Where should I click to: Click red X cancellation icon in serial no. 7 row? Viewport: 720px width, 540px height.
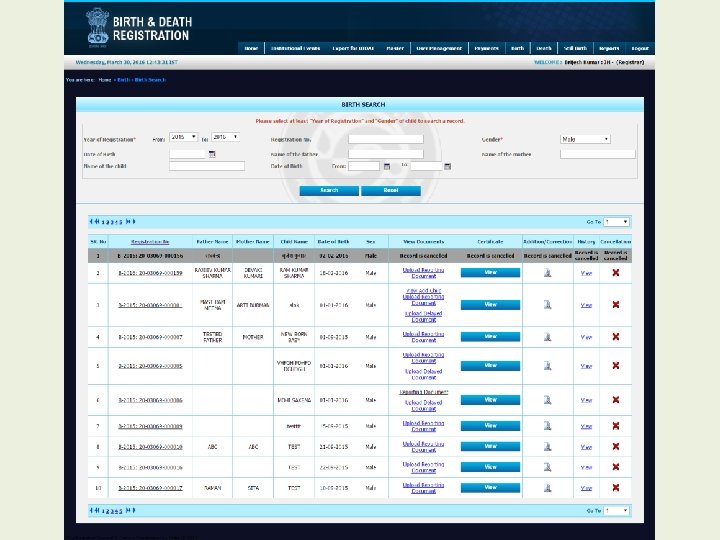click(x=616, y=426)
